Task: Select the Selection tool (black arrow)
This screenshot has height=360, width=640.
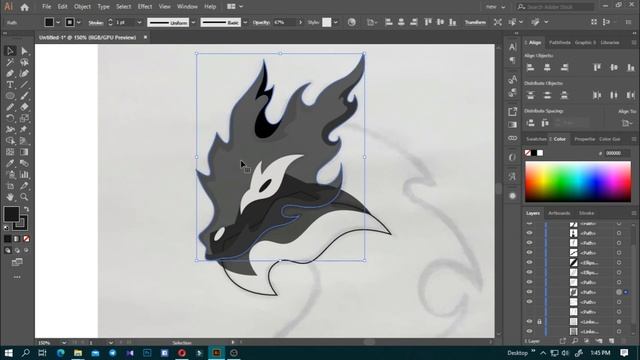Action: 10,51
